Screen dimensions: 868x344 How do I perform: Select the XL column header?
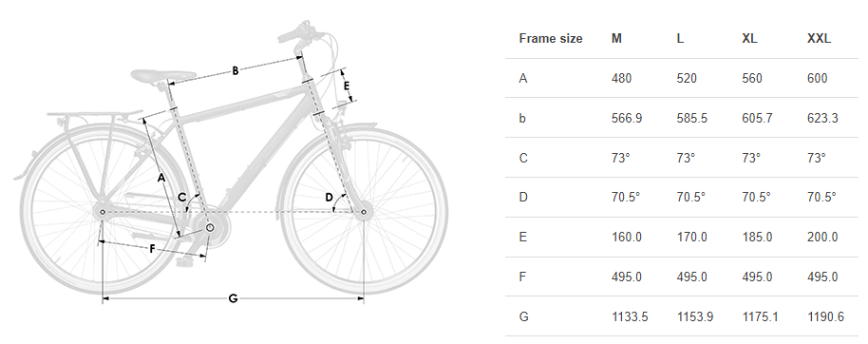click(749, 39)
